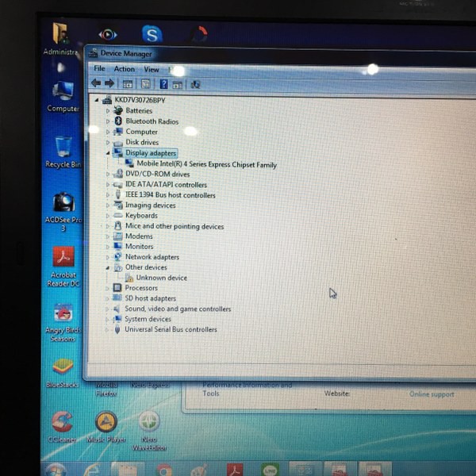Open the Skype desktop icon
The image size is (476, 476).
click(x=152, y=34)
